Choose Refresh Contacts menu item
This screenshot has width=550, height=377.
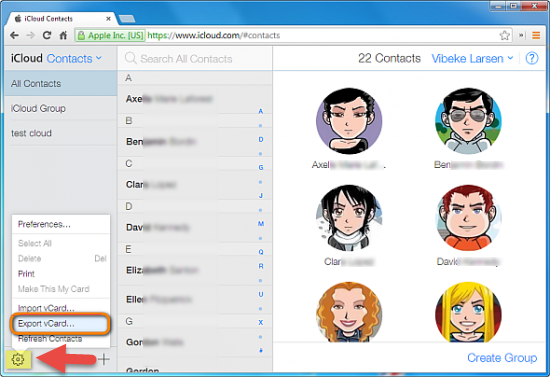(61, 339)
